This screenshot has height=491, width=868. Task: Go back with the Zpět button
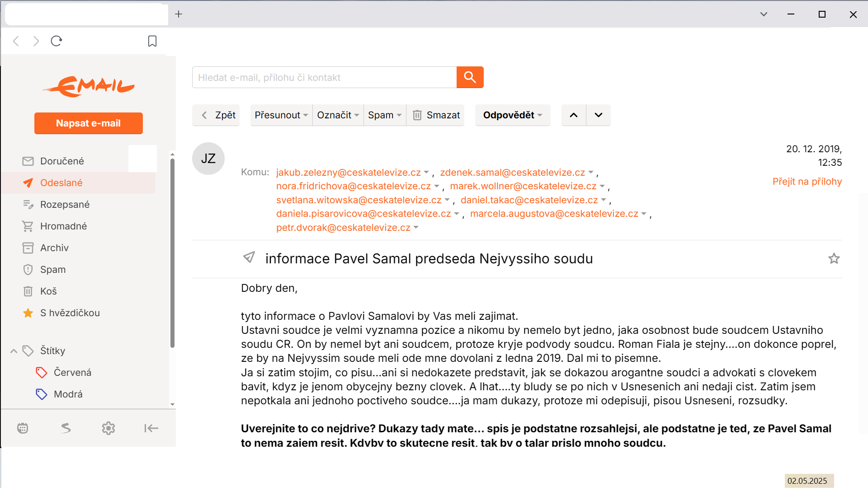click(x=216, y=115)
